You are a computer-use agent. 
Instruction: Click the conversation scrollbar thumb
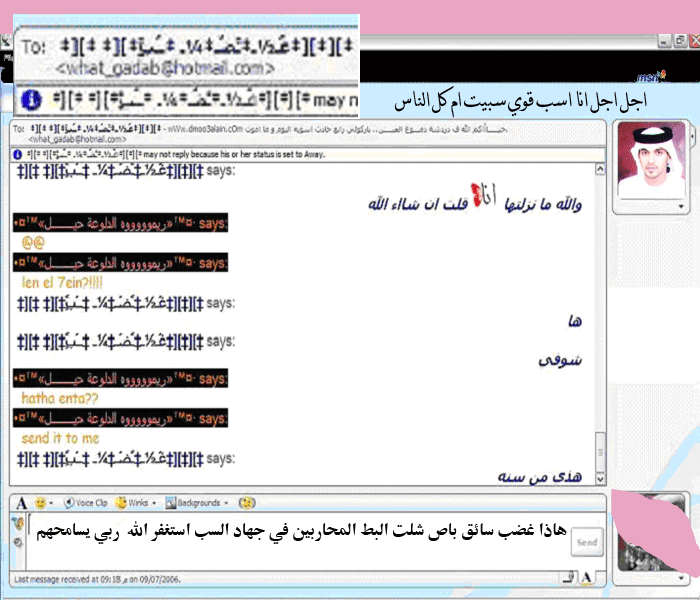point(600,452)
